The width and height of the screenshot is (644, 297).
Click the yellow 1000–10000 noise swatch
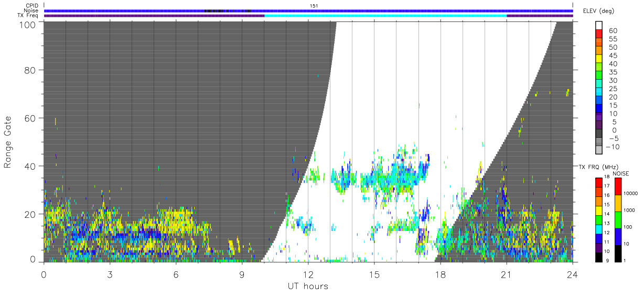coord(618,203)
